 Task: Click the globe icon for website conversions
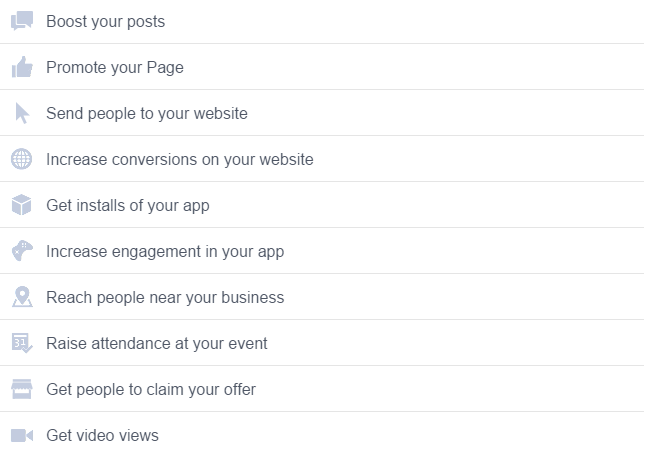(21, 159)
